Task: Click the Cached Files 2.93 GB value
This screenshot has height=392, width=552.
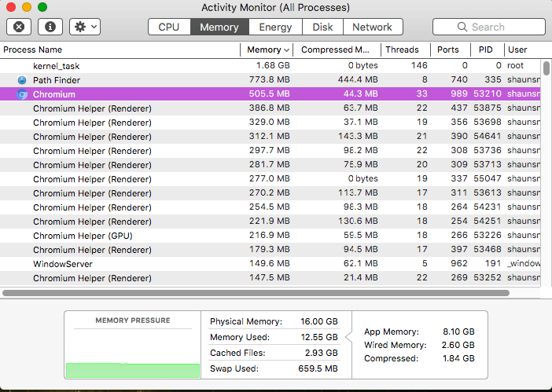Action: click(x=321, y=353)
